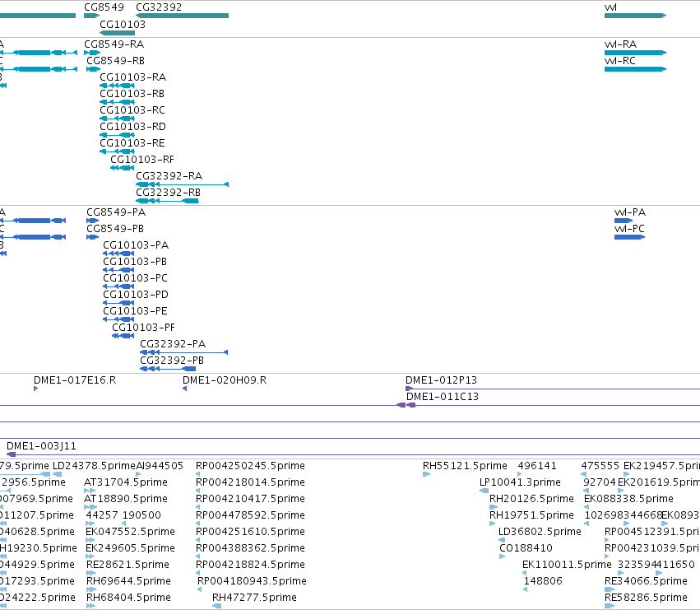Select EST RE28621.5prime
Image resolution: width=700 pixels, height=610 pixels.
pyautogui.click(x=127, y=565)
